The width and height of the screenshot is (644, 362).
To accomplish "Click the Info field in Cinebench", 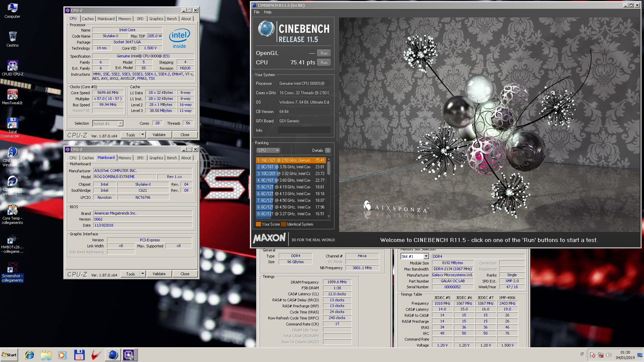I will click(304, 130).
